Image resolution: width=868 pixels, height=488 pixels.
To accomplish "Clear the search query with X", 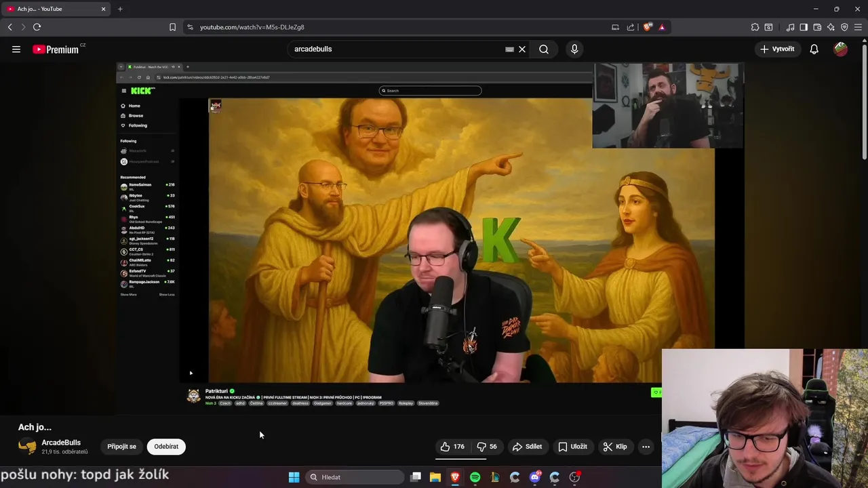I will pyautogui.click(x=522, y=49).
